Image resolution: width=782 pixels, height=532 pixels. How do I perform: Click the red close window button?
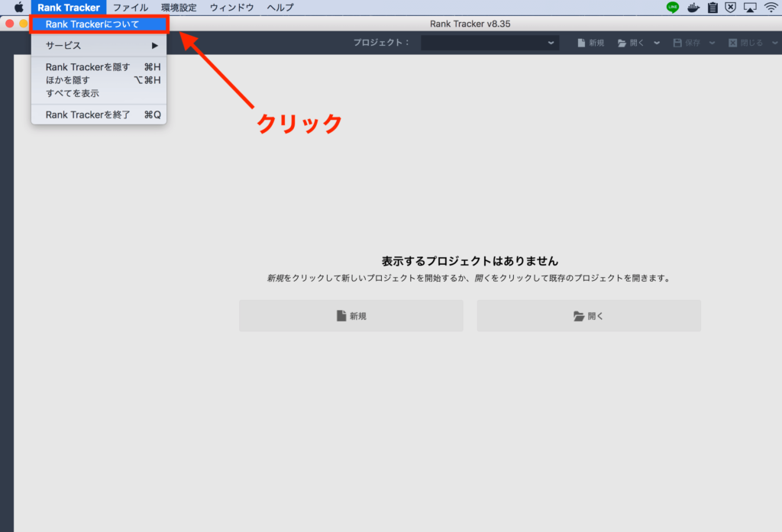[9, 24]
